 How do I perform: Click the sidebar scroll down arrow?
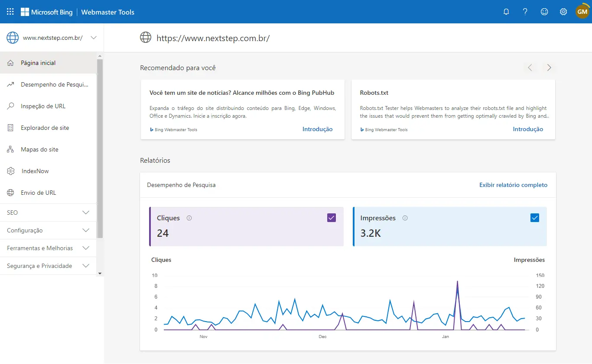point(100,274)
